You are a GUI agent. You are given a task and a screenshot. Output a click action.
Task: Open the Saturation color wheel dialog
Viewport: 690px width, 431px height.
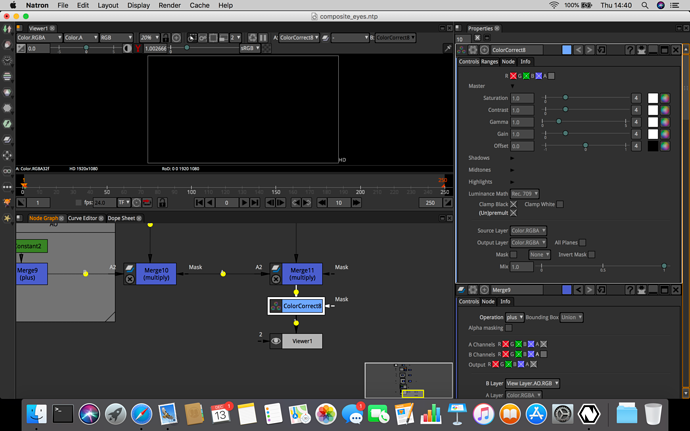coord(665,98)
